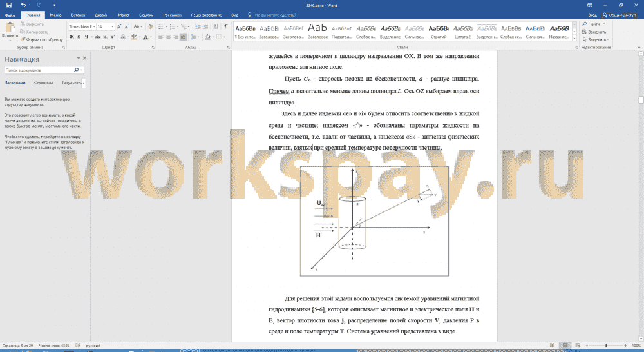Image resolution: width=644 pixels, height=352 pixels.
Task: Toggle bold (Ж) formatting
Action: click(x=71, y=37)
